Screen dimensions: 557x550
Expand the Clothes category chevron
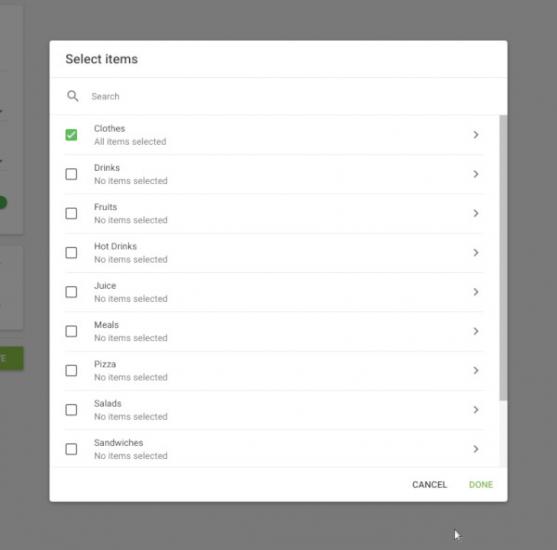(x=476, y=135)
